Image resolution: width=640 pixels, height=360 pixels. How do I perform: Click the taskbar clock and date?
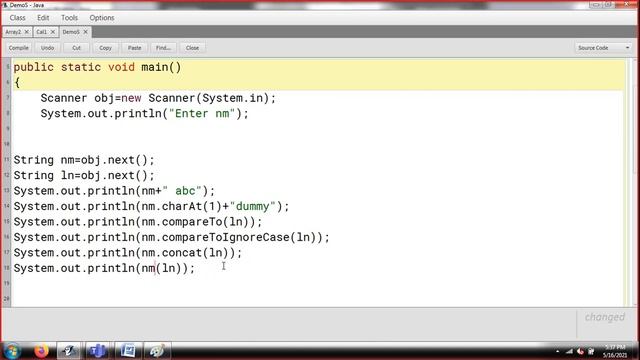[x=615, y=351]
